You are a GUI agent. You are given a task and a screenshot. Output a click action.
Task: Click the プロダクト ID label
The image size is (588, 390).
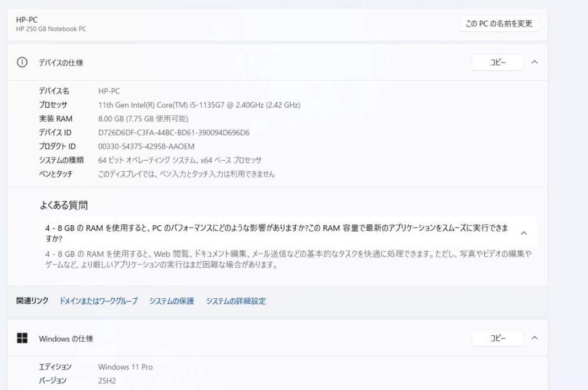58,146
